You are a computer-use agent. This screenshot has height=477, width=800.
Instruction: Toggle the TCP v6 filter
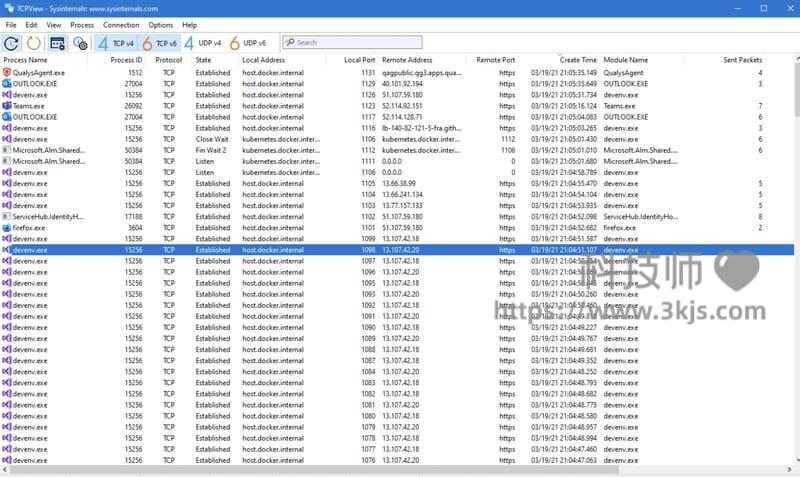(159, 43)
